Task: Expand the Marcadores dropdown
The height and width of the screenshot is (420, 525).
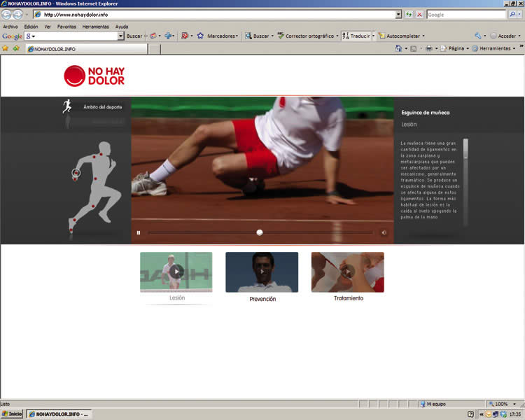Action: [x=237, y=36]
